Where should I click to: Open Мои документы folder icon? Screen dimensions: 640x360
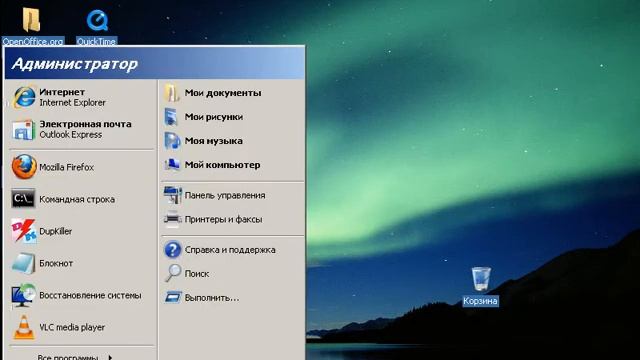(x=172, y=93)
